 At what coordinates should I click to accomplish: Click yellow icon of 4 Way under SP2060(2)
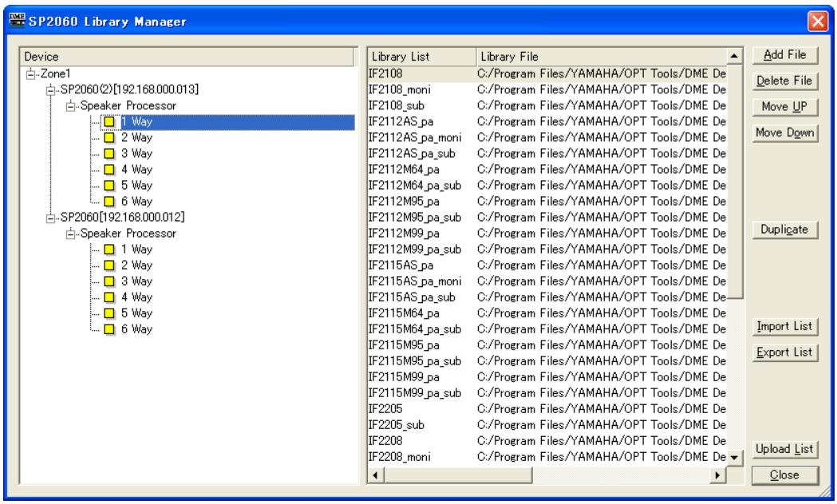pos(109,170)
